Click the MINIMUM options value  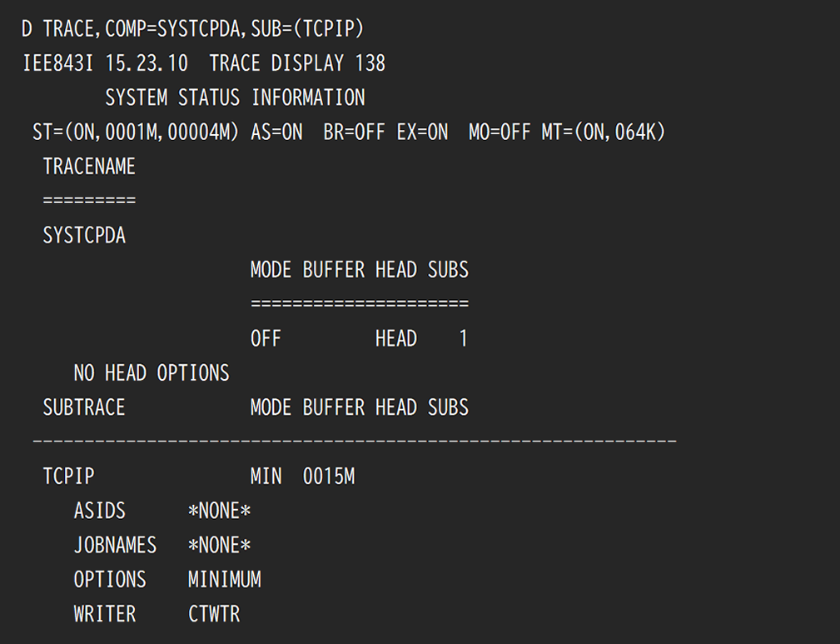[225, 579]
